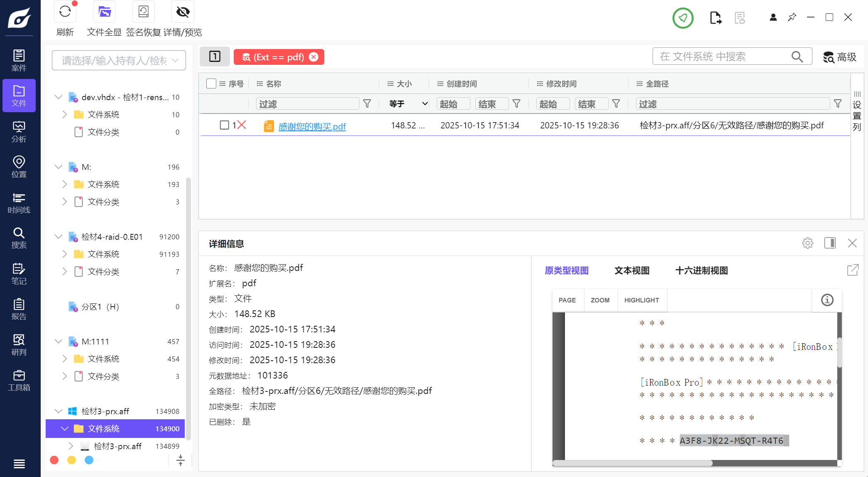Open the 等于 size comparison dropdown

pyautogui.click(x=408, y=103)
